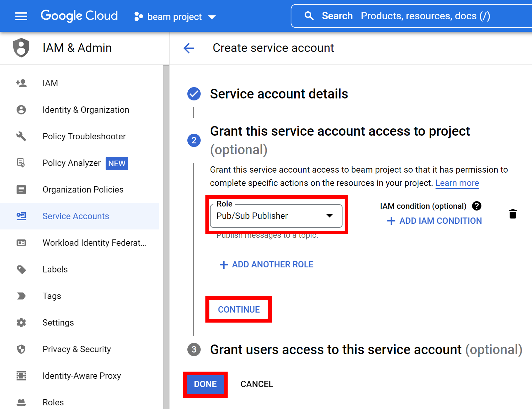Viewport: 532px width, 409px height.
Task: Expand step 3 Grant users access
Action: [x=336, y=350]
